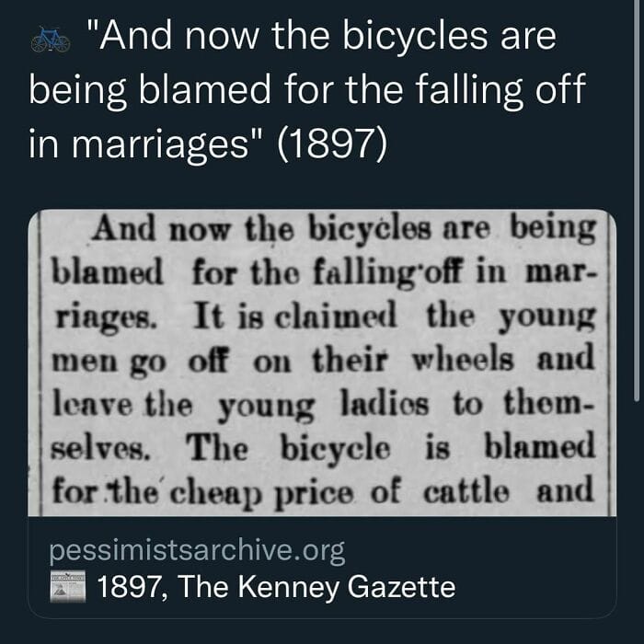Click clipping line 'for the cheap price of cattle and'
644x644 pixels.
tap(323, 491)
